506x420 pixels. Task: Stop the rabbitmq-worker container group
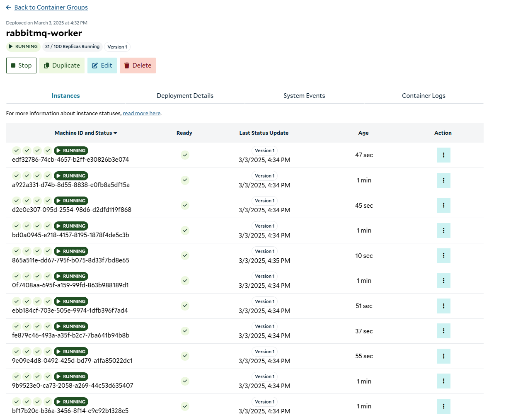21,66
